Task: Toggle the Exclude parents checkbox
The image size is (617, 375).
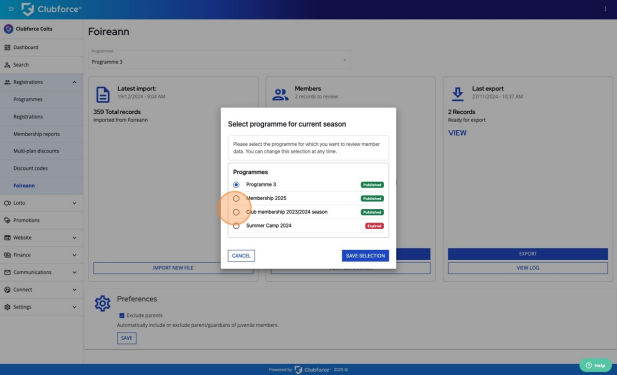Action: (x=122, y=316)
